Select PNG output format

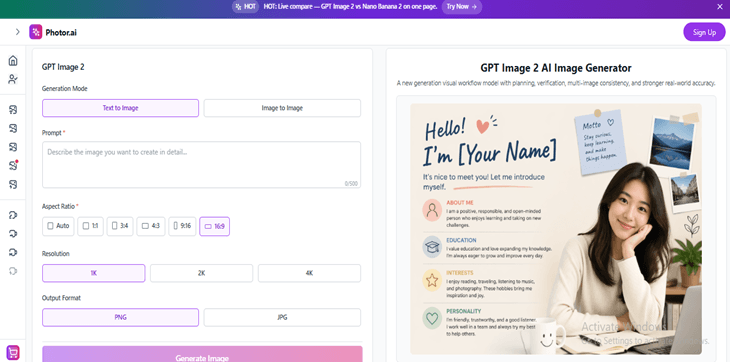[121, 317]
